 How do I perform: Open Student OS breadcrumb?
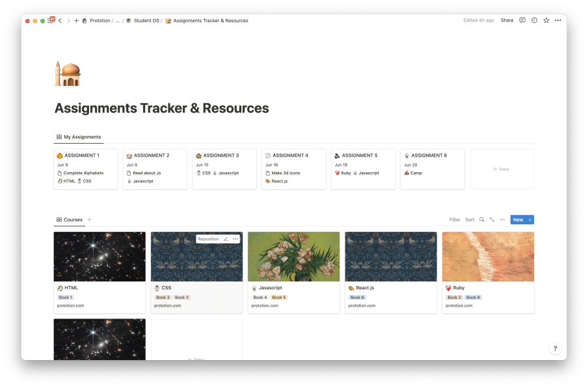pos(143,21)
